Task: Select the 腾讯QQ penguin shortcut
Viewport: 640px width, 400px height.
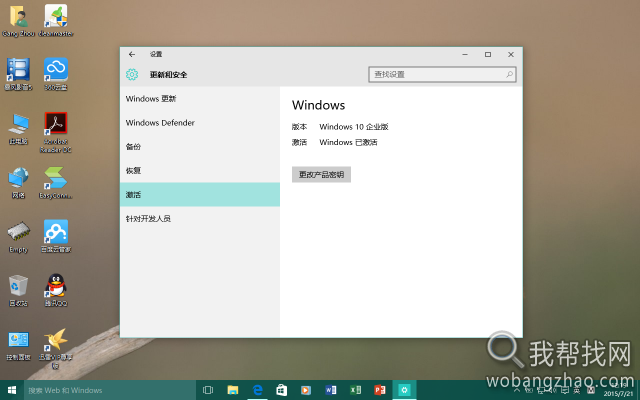Action: pos(56,291)
